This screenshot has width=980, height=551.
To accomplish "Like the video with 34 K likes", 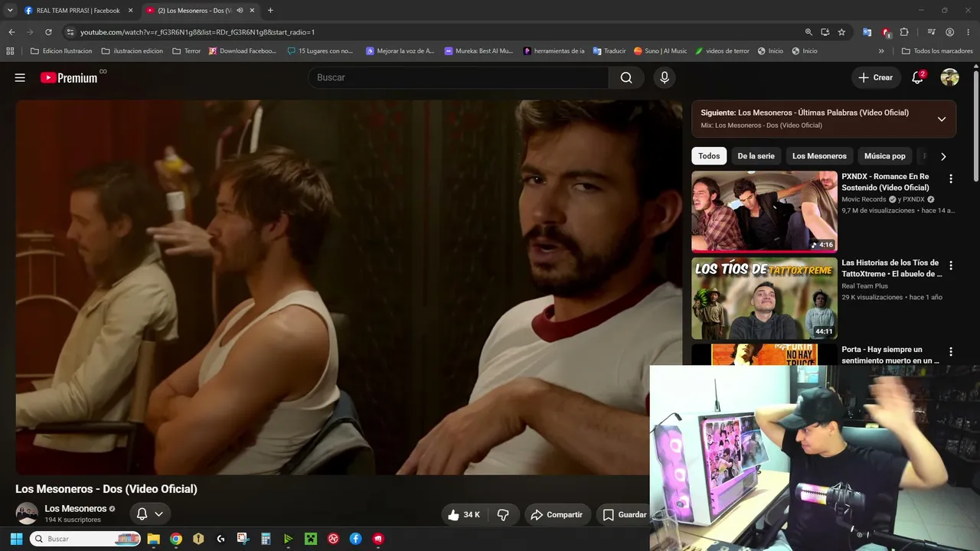I will tap(464, 515).
